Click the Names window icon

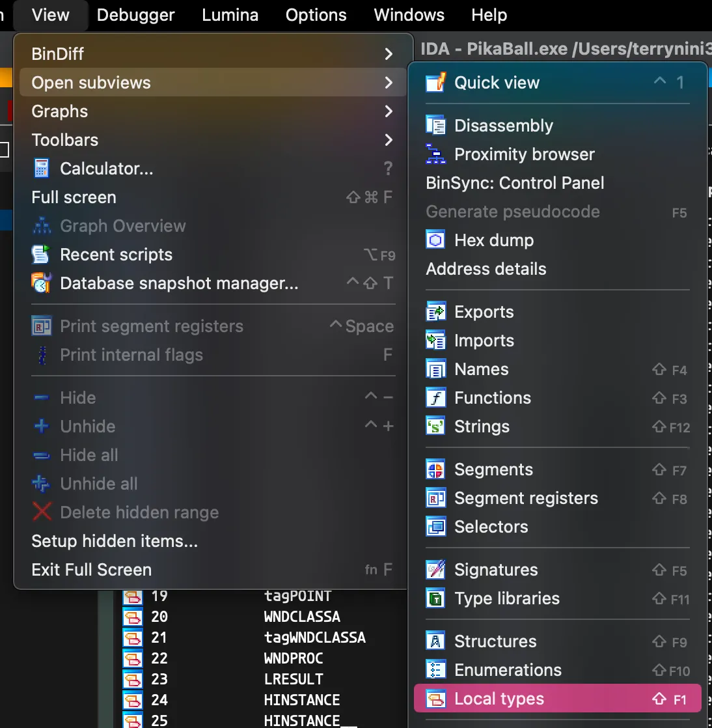[x=436, y=369]
